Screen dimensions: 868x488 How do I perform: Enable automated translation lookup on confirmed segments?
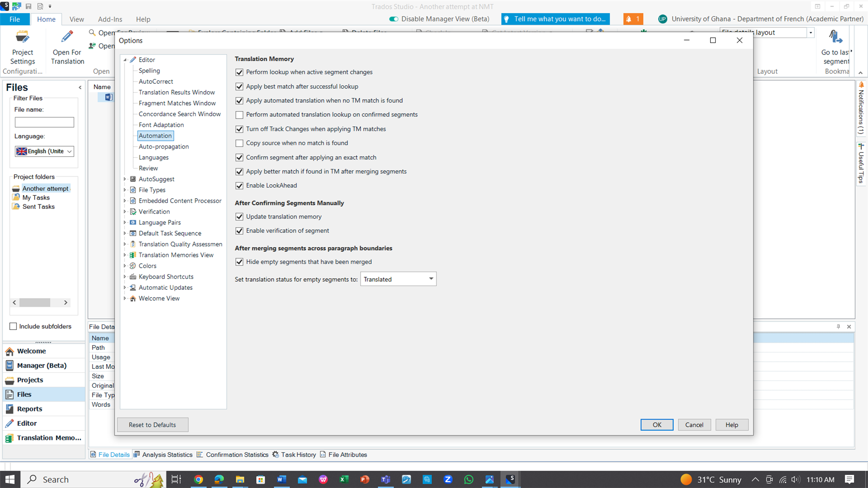[239, 115]
